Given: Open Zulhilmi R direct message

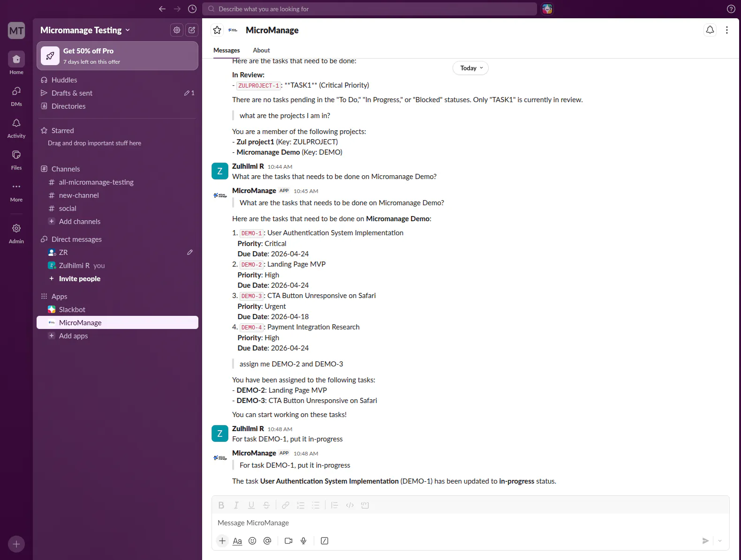Looking at the screenshot, I should coord(117,265).
